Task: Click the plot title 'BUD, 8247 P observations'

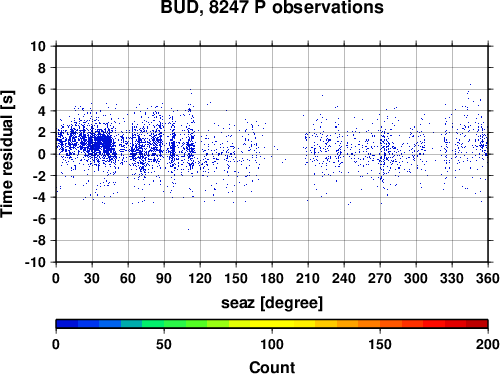Action: (x=272, y=7)
